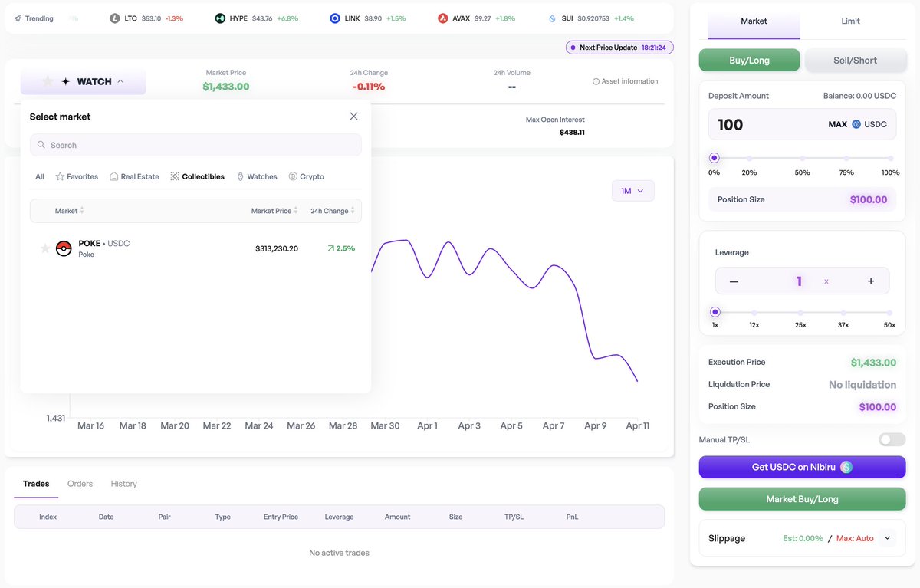Click the SUI droplet ticker icon
Image resolution: width=920 pixels, height=588 pixels.
coord(552,18)
